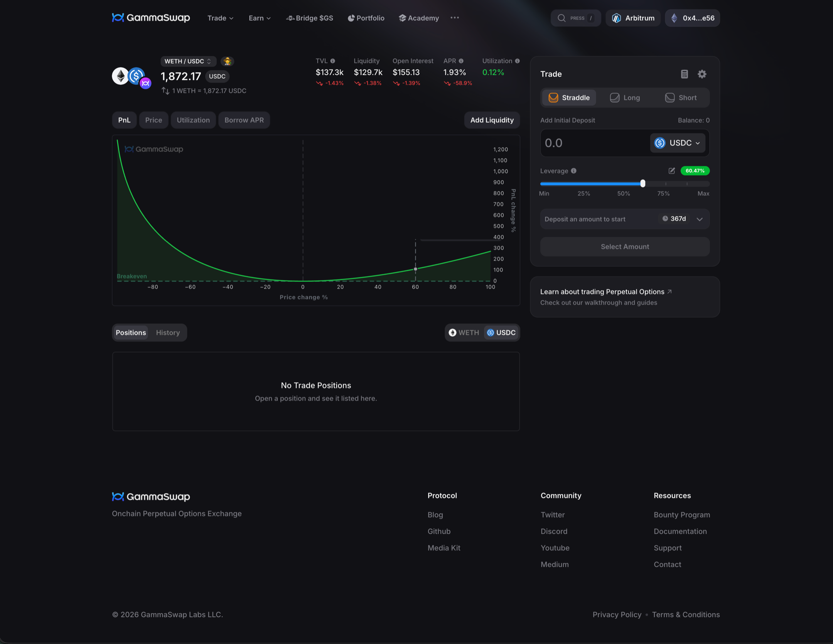Click the USDC quote currency badge

(217, 76)
